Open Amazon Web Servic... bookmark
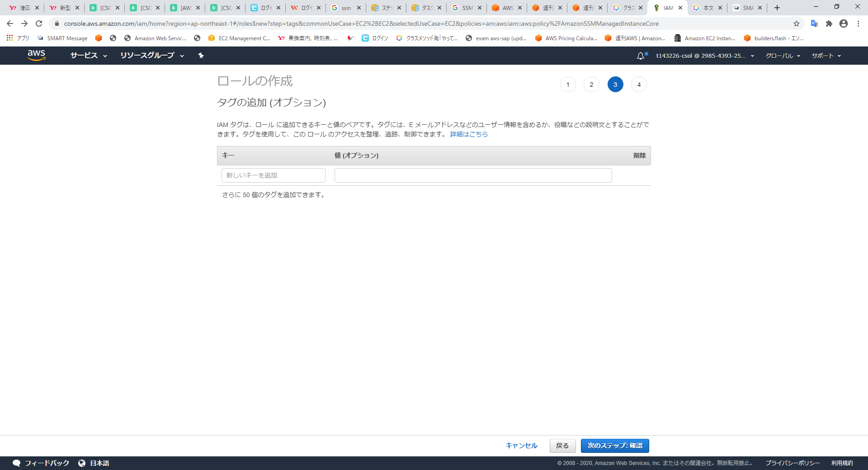Viewport: 868px width, 470px height. coord(156,38)
